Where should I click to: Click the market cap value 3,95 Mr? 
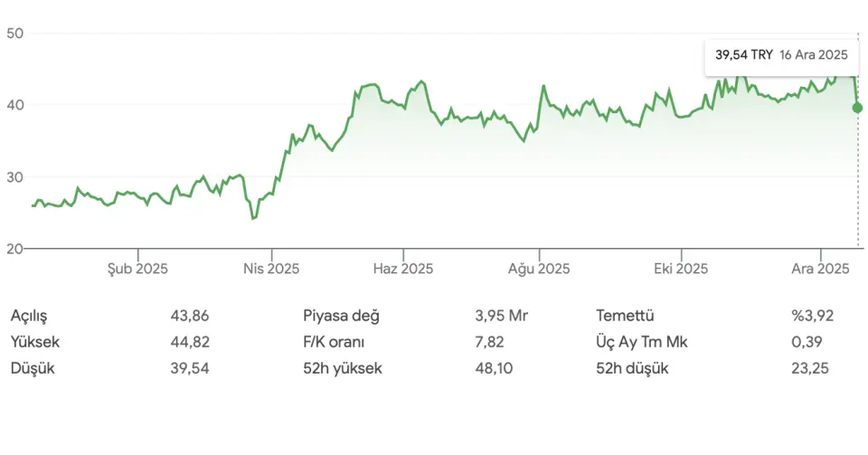point(501,316)
